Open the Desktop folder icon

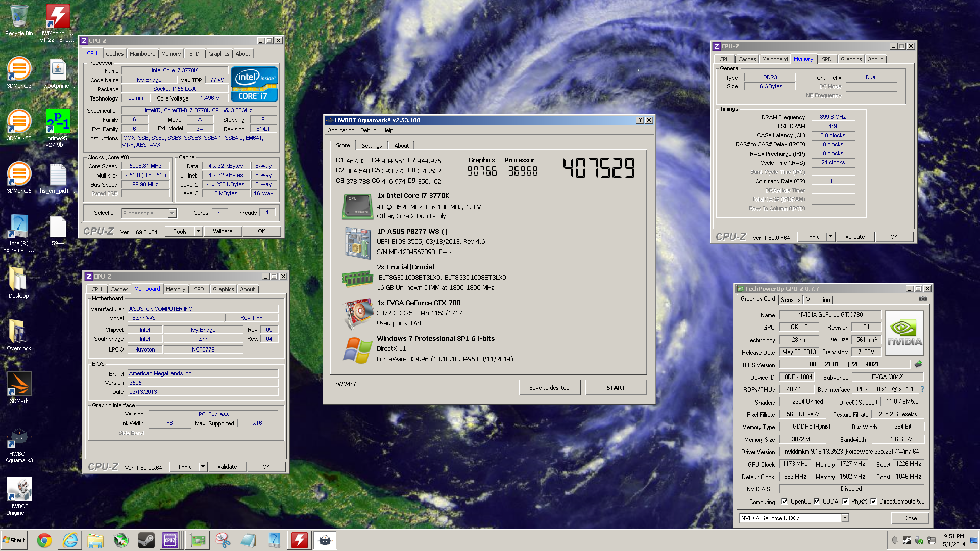[x=19, y=283]
